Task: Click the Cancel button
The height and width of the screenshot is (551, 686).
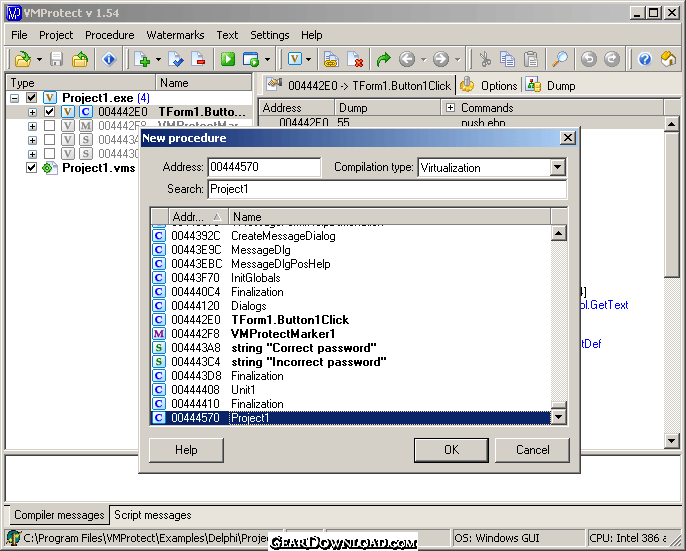Action: point(532,450)
